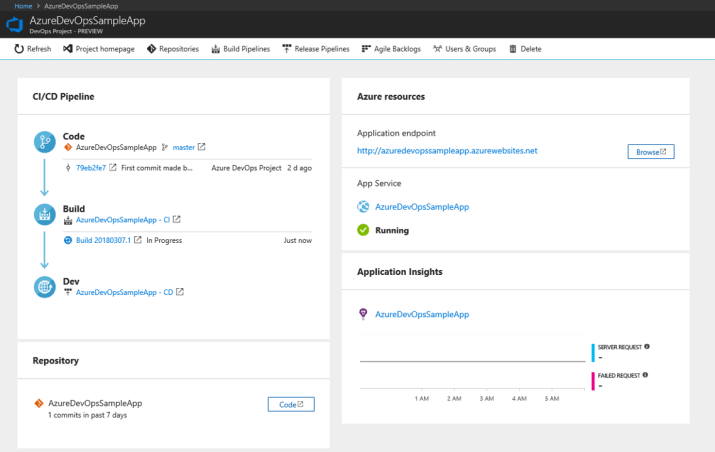This screenshot has height=452, width=715.
Task: Click the Server Request info icon
Action: [x=647, y=347]
